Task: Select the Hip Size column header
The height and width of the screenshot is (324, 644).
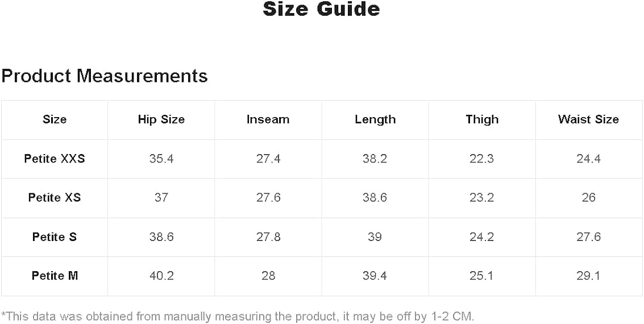Action: 161,119
